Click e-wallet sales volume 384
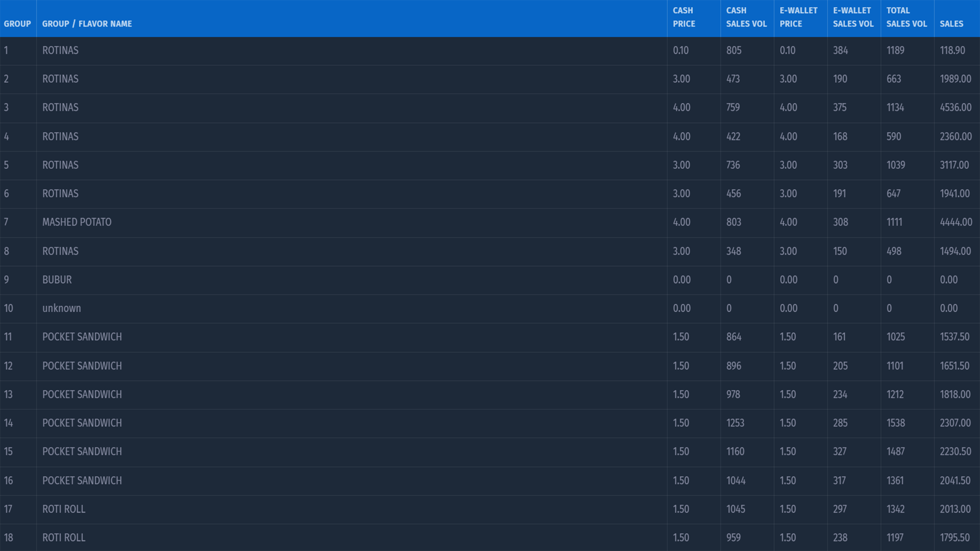 pos(841,51)
